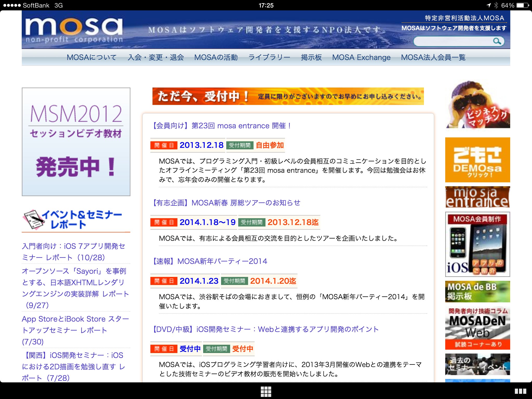Viewport: 532px width, 399px height.
Task: Tap the mosa non-profit corporation logo
Action: tap(74, 30)
